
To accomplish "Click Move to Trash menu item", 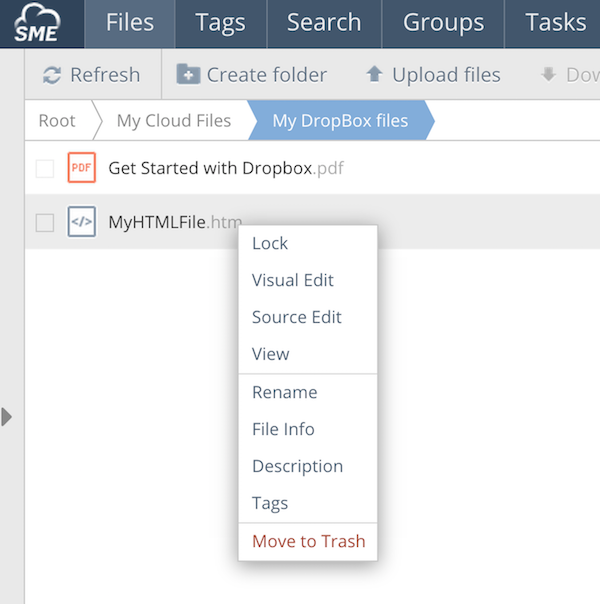I will pyautogui.click(x=308, y=541).
